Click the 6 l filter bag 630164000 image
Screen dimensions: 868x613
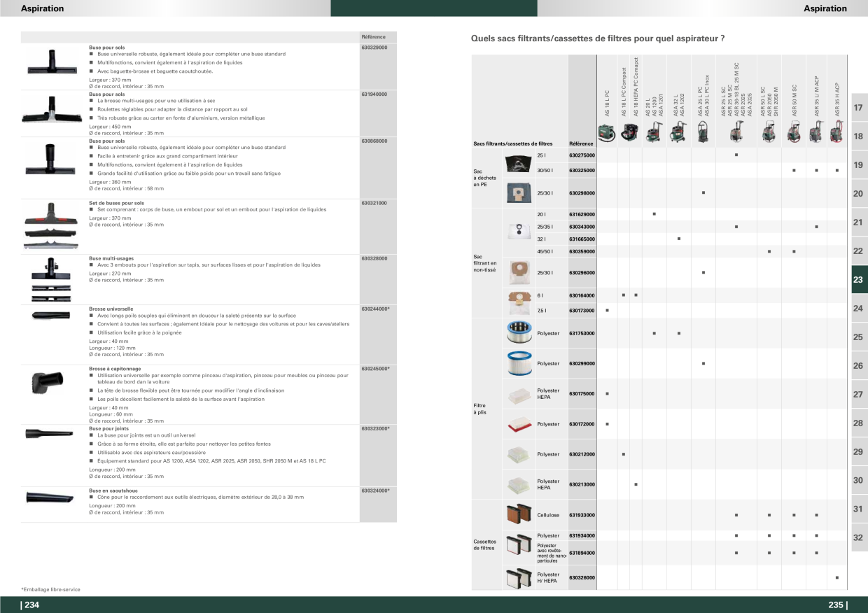click(x=519, y=303)
